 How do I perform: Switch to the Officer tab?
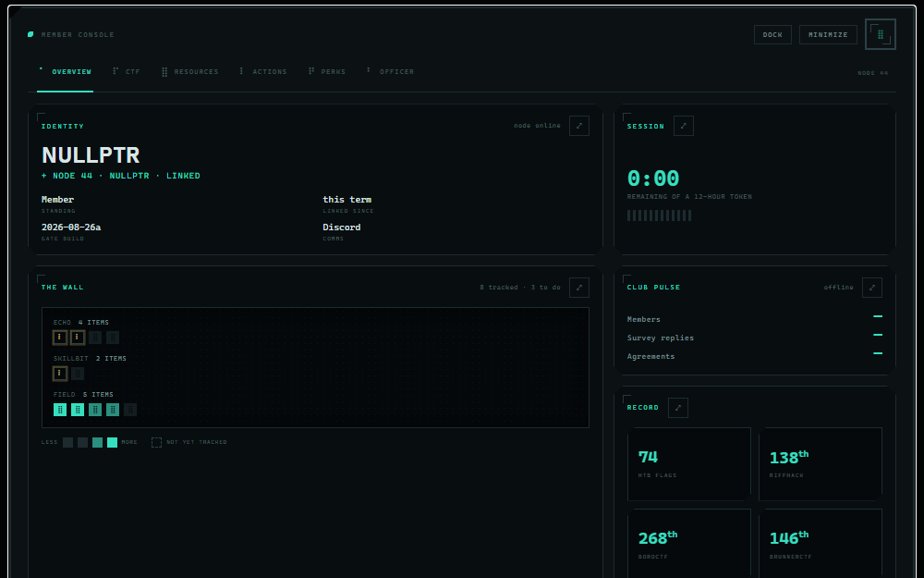point(390,72)
